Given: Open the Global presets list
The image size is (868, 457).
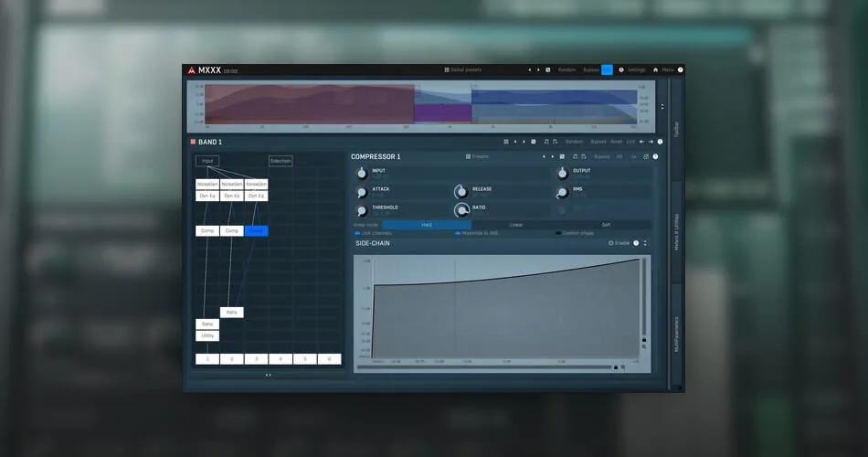Looking at the screenshot, I should [x=463, y=69].
